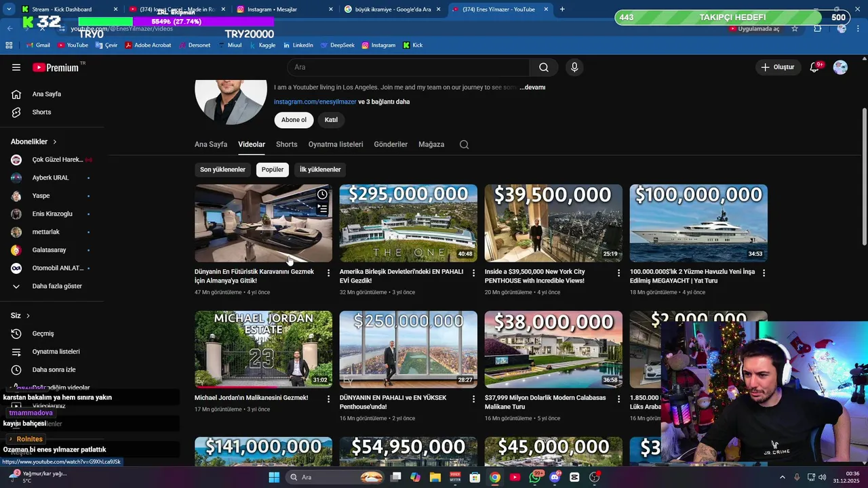Switch to channel Ana Sayfa tab
This screenshot has width=868, height=488.
[211, 144]
